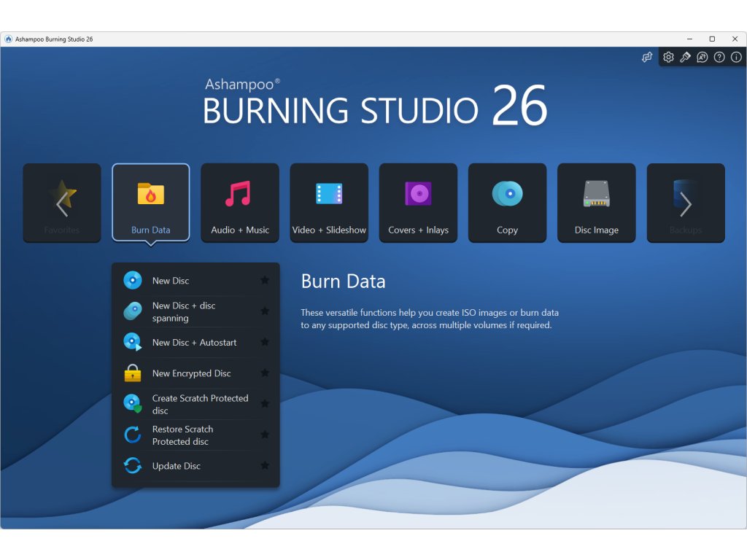The width and height of the screenshot is (747, 560).
Task: Select Update Disc entry
Action: click(x=196, y=466)
